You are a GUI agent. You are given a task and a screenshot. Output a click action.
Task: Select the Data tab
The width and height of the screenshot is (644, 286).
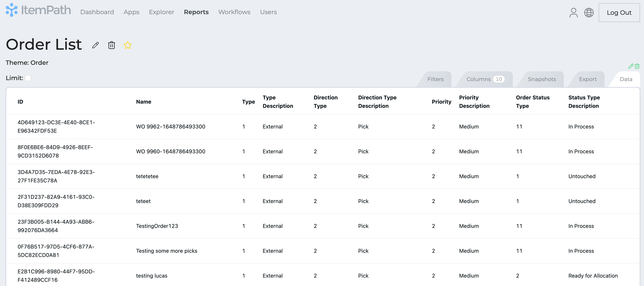click(x=626, y=79)
